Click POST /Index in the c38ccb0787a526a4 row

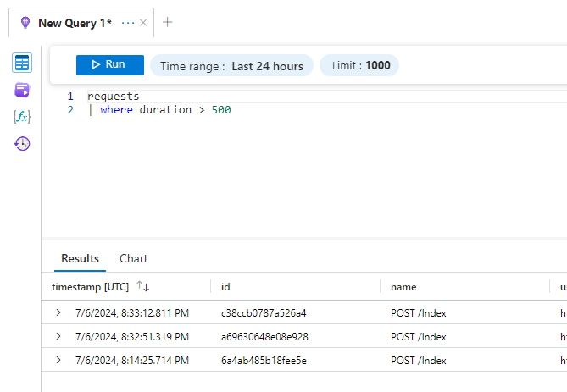click(419, 313)
